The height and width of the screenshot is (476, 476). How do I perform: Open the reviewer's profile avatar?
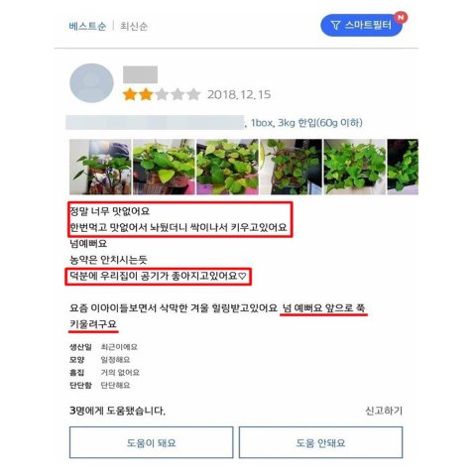click(91, 83)
